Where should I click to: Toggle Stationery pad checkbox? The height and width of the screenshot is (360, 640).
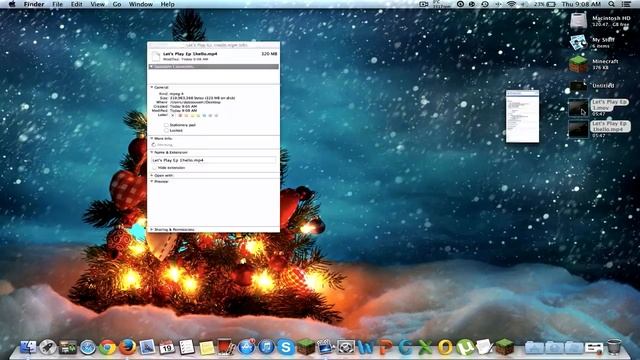pyautogui.click(x=166, y=125)
